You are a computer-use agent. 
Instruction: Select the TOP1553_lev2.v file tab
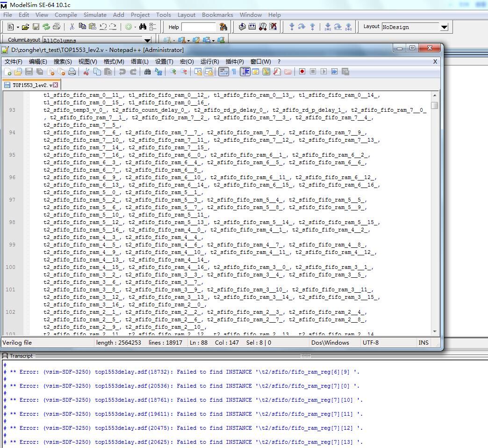(x=29, y=85)
